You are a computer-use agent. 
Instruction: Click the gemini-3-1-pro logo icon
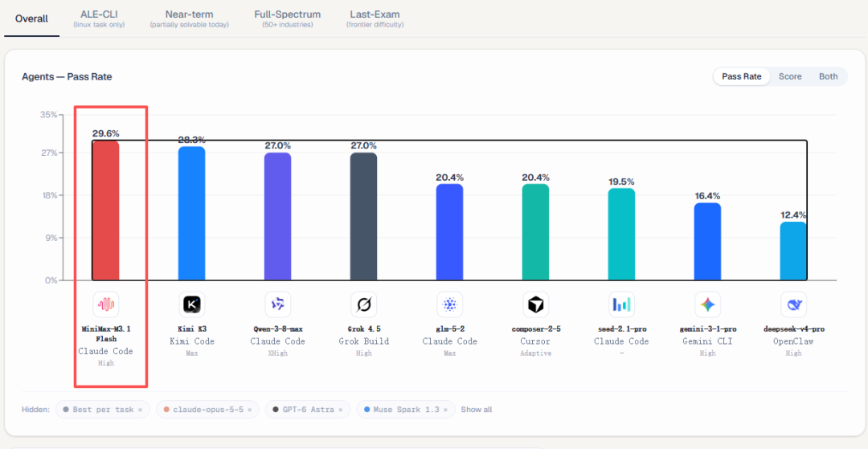(707, 304)
